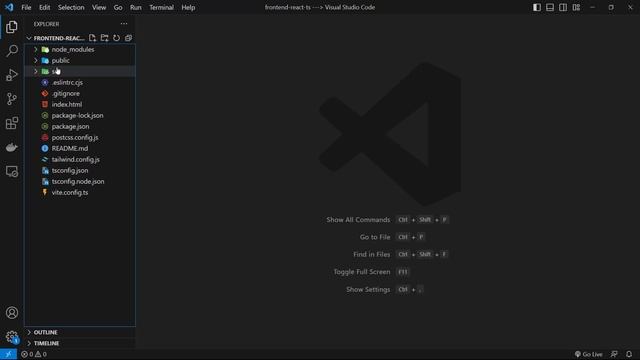Click the New File icon in explorer header

pyautogui.click(x=92, y=38)
